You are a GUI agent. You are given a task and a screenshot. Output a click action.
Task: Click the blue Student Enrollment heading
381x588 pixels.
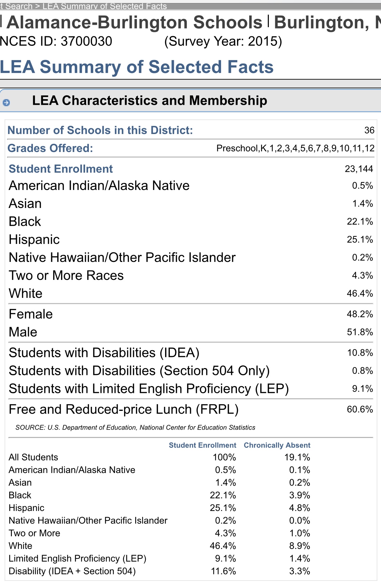click(x=61, y=169)
